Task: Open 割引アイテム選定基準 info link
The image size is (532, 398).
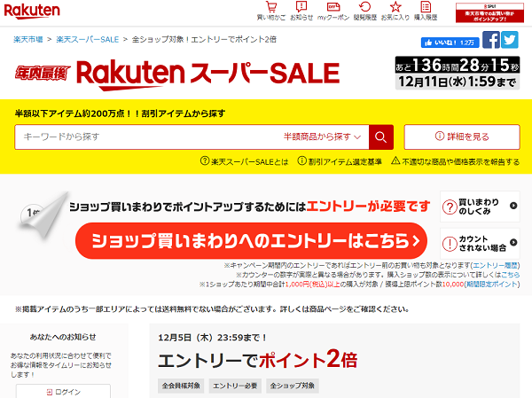Action: coord(340,161)
